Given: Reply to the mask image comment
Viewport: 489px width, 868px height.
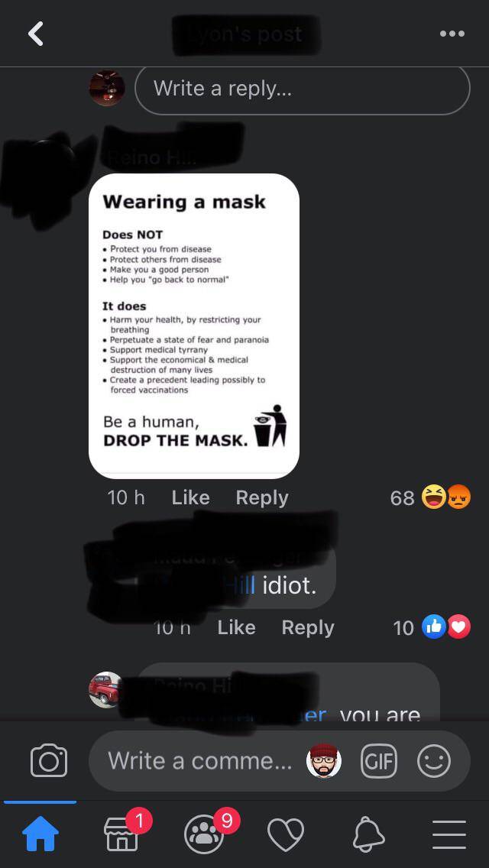Looking at the screenshot, I should pos(262,497).
